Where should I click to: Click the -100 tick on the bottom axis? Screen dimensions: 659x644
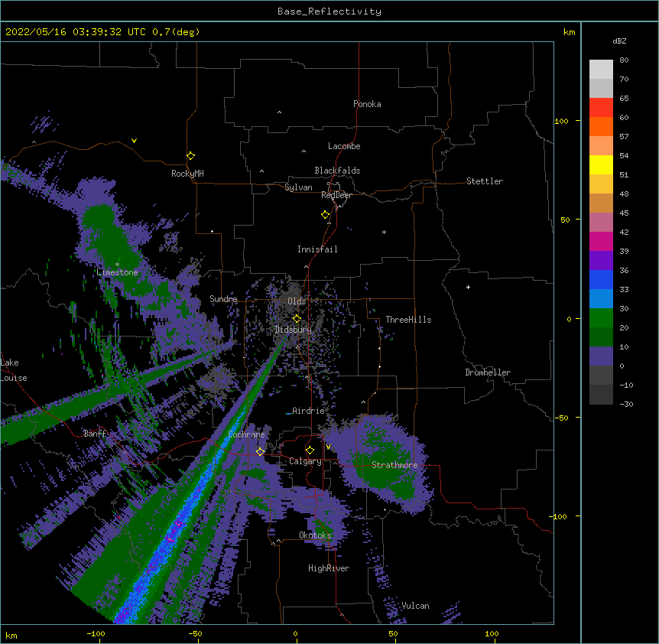(96, 633)
